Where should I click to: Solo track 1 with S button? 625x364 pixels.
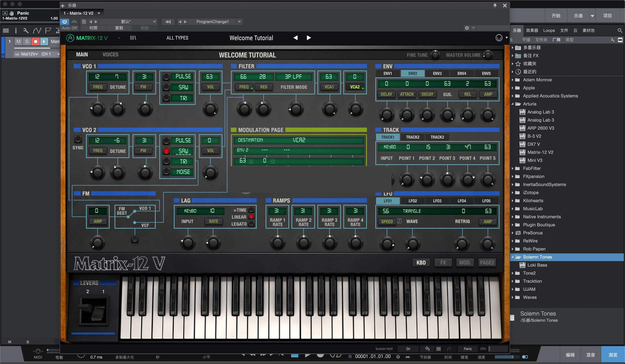tap(27, 41)
